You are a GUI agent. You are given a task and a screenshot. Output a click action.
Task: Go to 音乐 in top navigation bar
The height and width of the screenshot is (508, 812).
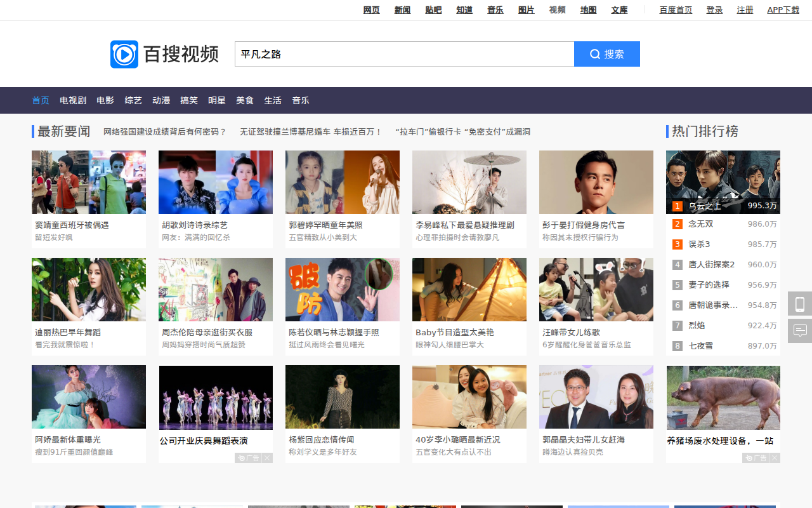[495, 10]
